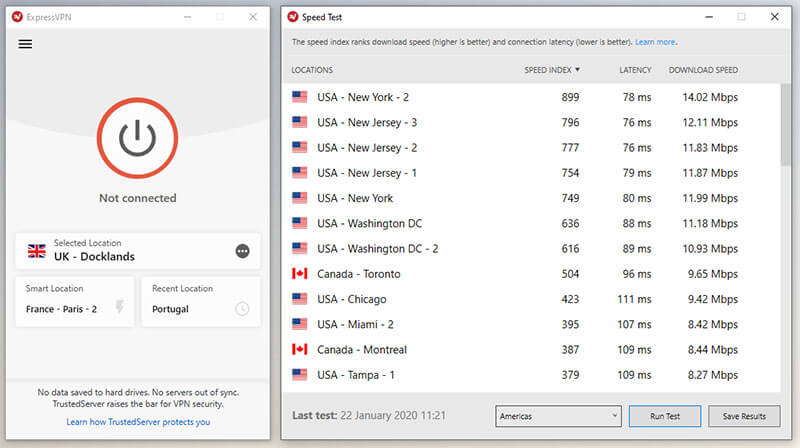Viewport: 800px width, 448px height.
Task: Open the hamburger menu in ExpressVPN
Action: tap(25, 44)
